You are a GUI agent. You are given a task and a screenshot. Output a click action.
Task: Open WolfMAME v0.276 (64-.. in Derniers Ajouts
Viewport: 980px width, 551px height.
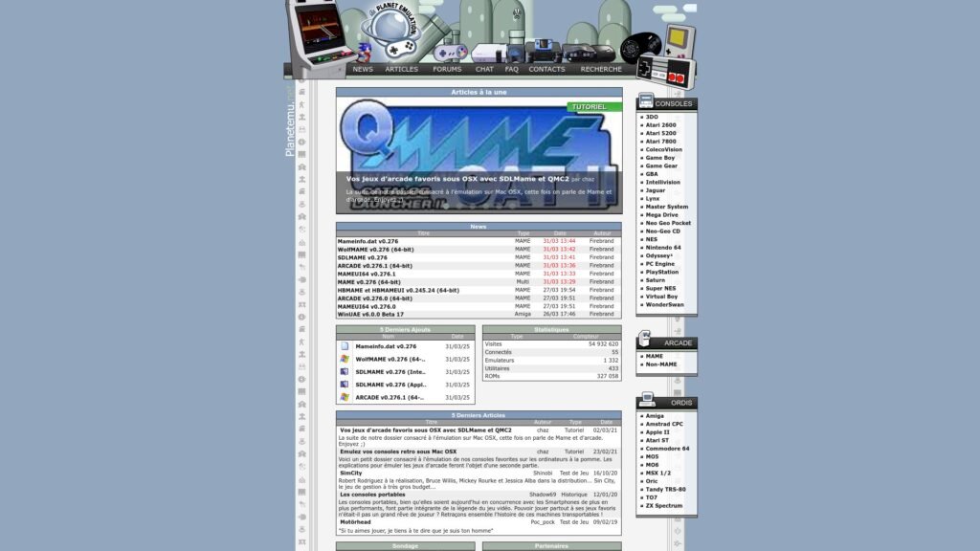pos(390,360)
